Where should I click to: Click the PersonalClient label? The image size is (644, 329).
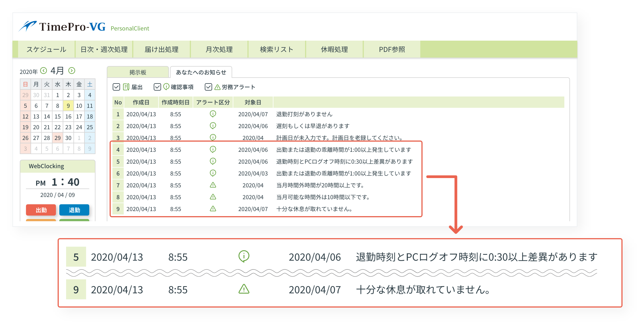tap(130, 28)
